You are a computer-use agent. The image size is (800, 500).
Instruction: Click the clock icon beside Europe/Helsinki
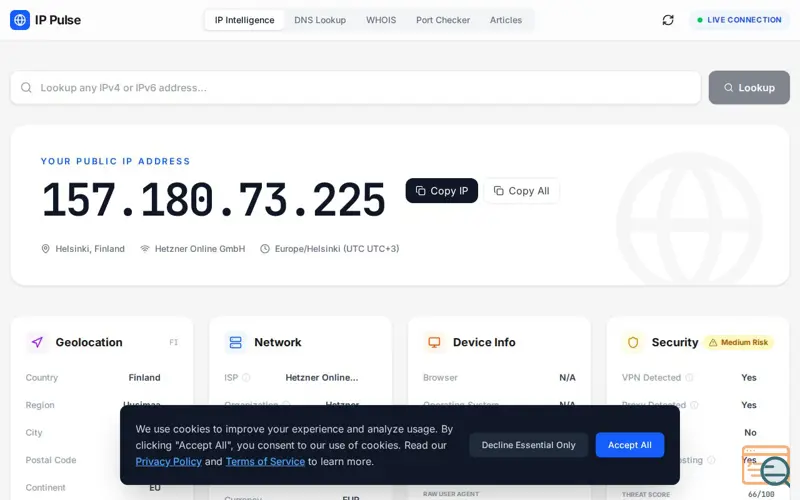265,249
